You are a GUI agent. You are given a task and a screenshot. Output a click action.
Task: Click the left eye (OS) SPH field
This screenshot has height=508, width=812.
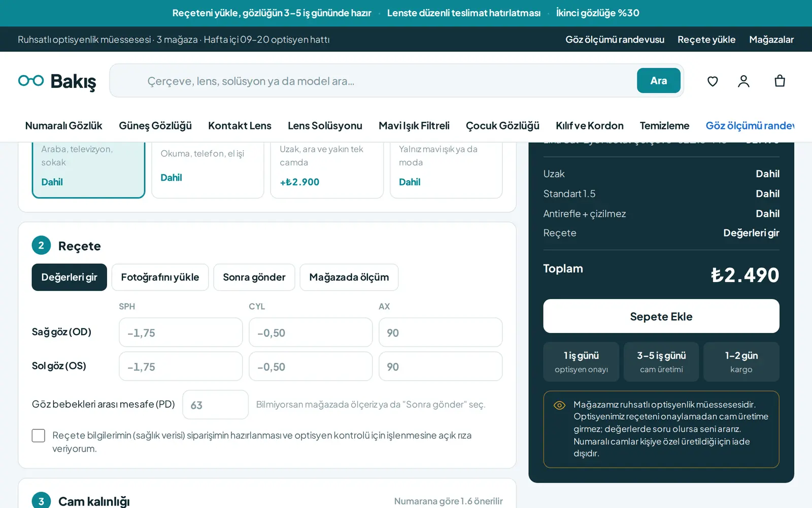click(x=181, y=366)
